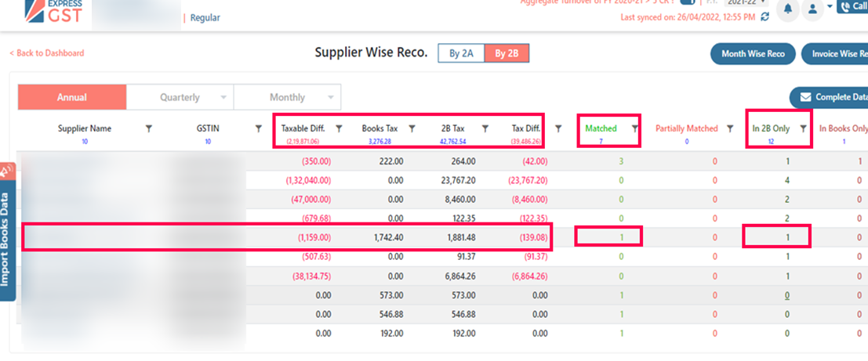The image size is (868, 361).
Task: Expand the user account menu arrow
Action: pyautogui.click(x=830, y=6)
